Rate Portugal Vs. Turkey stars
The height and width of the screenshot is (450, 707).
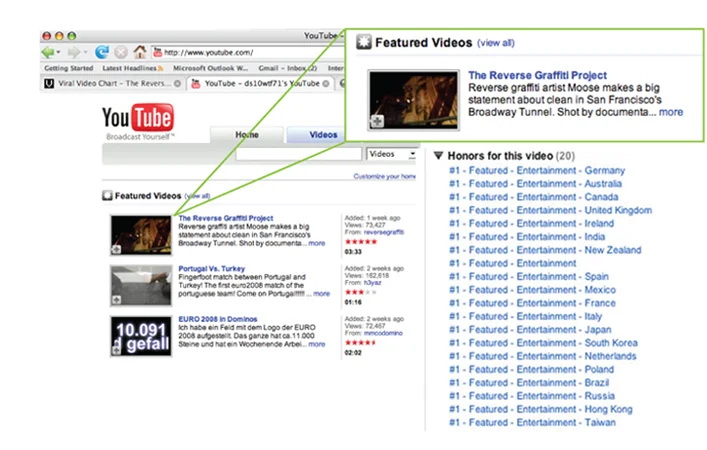coord(361,292)
